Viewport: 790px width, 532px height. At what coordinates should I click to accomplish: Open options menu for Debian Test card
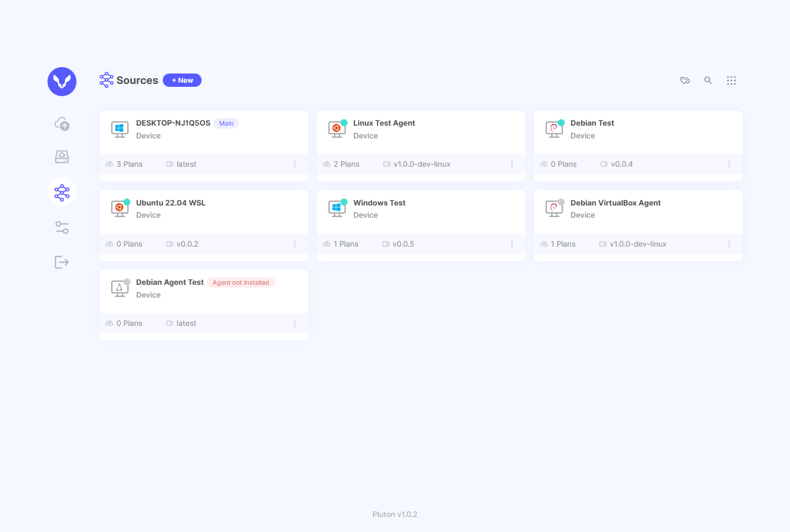[x=729, y=164]
